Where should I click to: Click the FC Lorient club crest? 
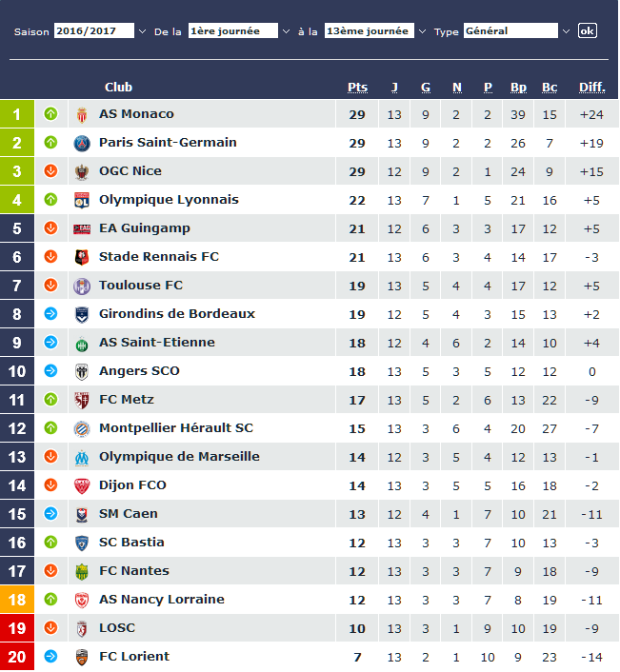point(82,657)
